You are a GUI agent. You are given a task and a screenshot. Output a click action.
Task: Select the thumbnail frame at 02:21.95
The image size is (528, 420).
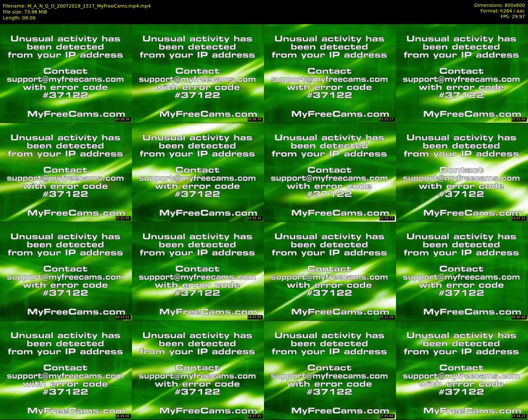point(66,172)
